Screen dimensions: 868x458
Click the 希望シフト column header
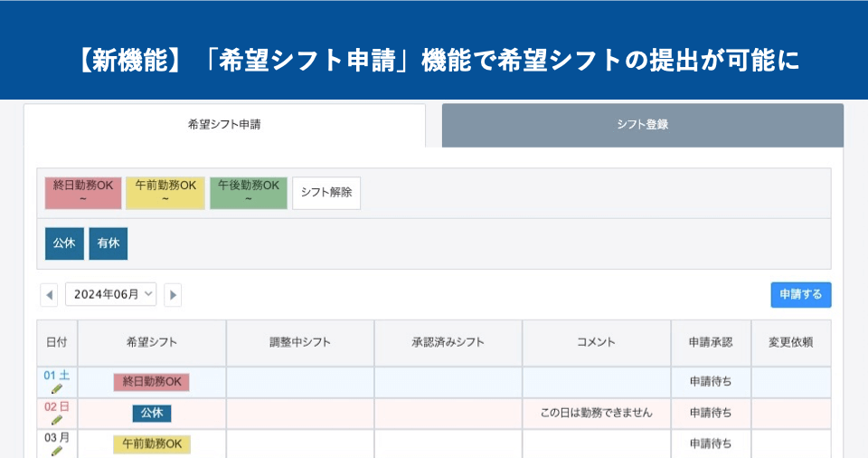coord(152,343)
